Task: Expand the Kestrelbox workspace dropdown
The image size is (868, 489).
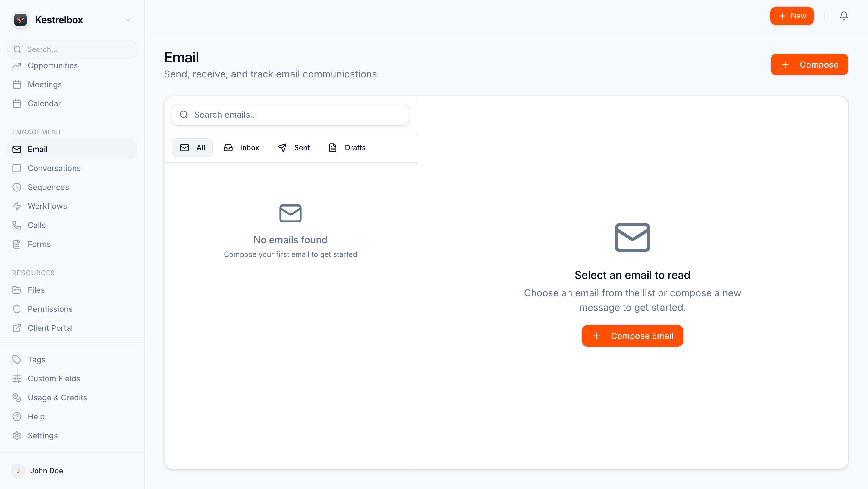Action: [127, 20]
